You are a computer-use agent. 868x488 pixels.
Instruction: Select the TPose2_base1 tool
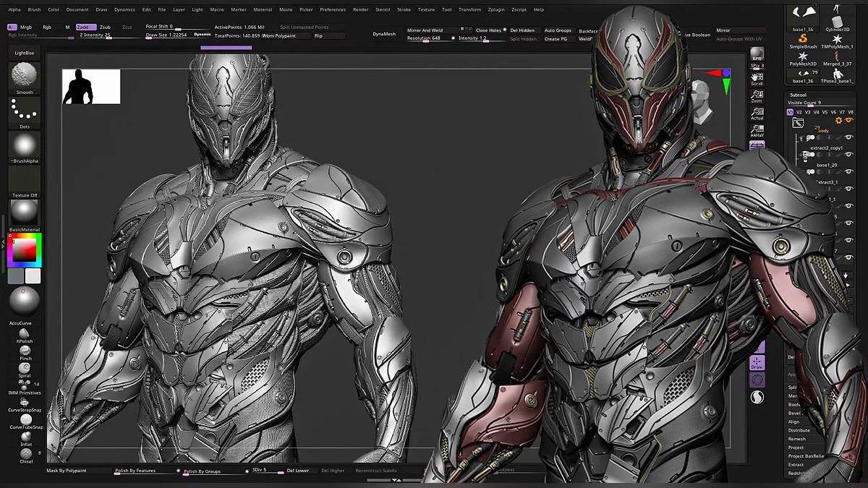click(837, 76)
